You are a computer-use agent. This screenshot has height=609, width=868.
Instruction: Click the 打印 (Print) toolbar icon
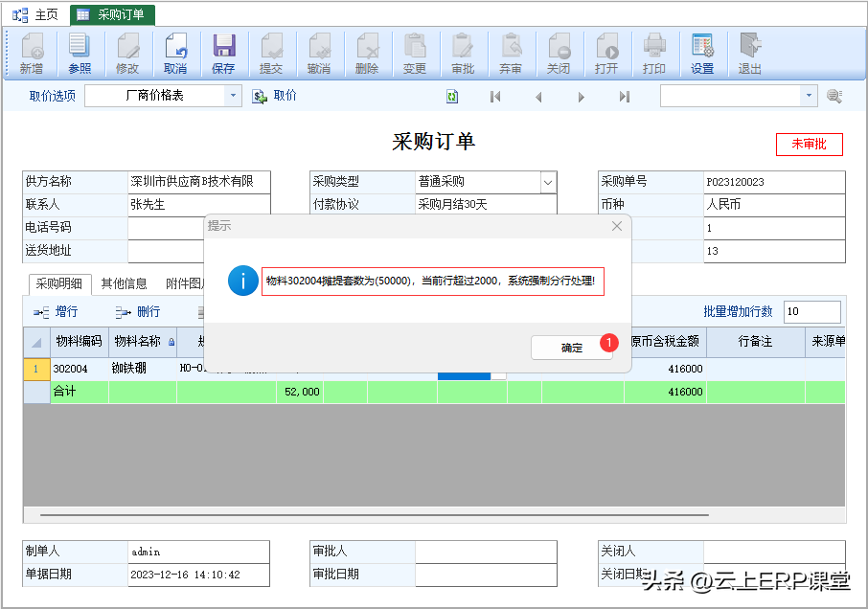(654, 54)
